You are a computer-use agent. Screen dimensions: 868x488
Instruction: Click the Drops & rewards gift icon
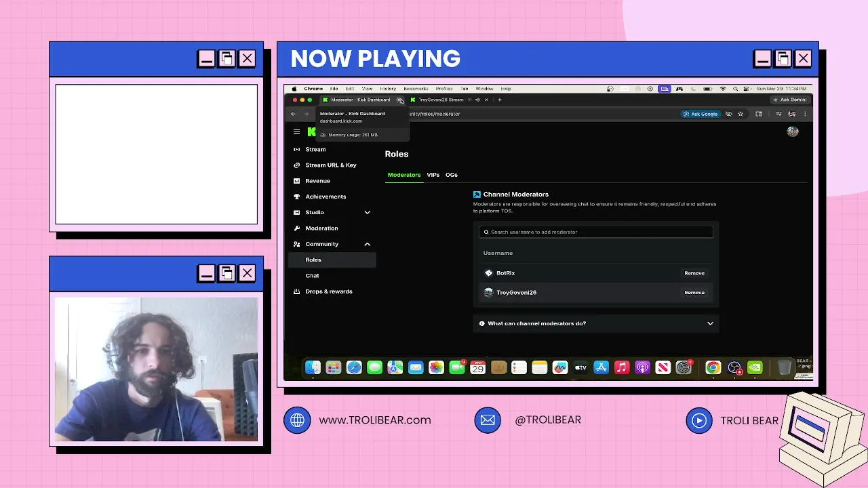[296, 291]
